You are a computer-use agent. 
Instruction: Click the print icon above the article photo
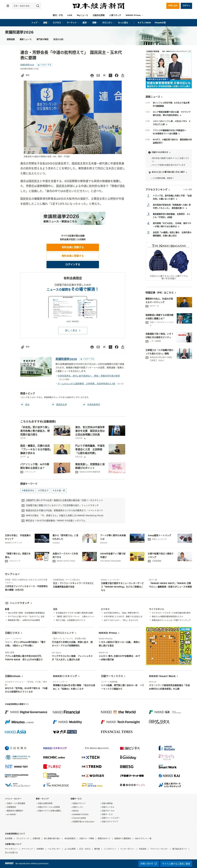coord(92,75)
